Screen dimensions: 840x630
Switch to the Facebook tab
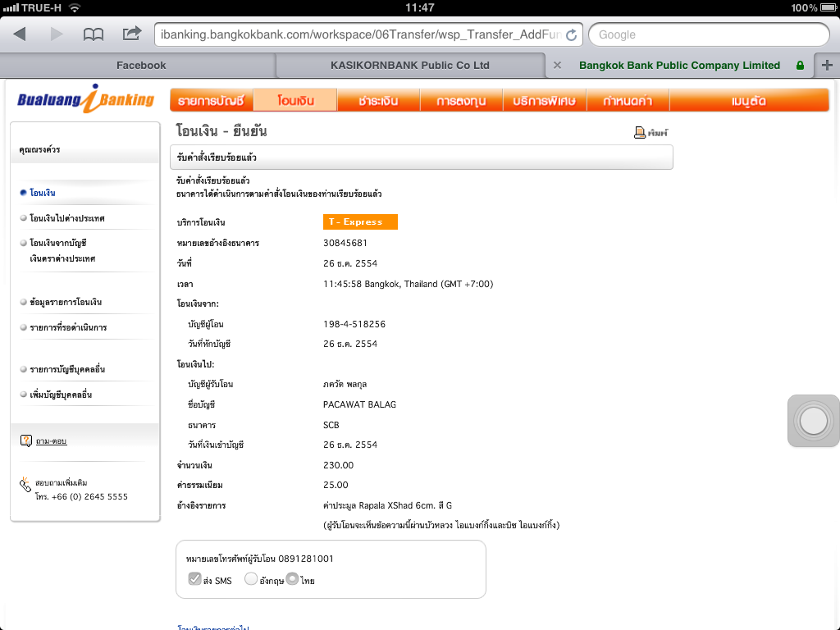tap(141, 66)
